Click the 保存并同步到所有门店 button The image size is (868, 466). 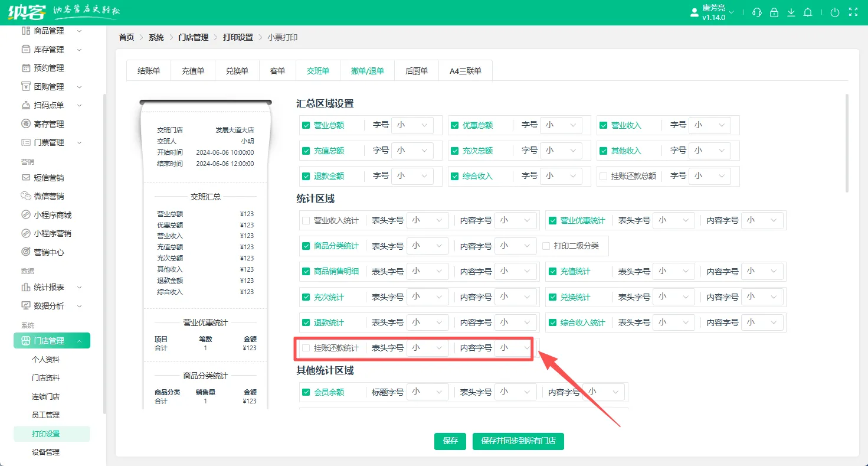(517, 441)
